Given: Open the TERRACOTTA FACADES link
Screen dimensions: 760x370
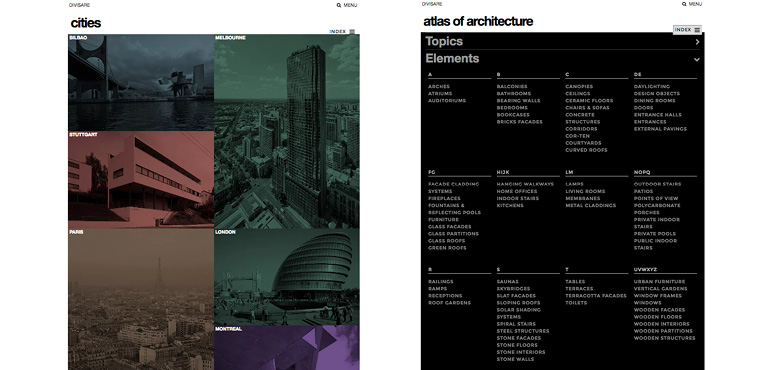Looking at the screenshot, I should pyautogui.click(x=596, y=296).
